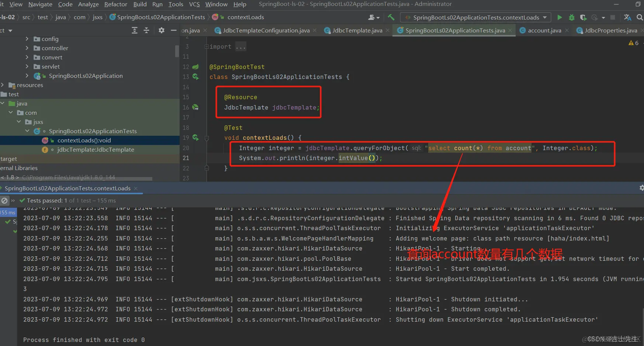Expand the config folder

click(x=27, y=39)
